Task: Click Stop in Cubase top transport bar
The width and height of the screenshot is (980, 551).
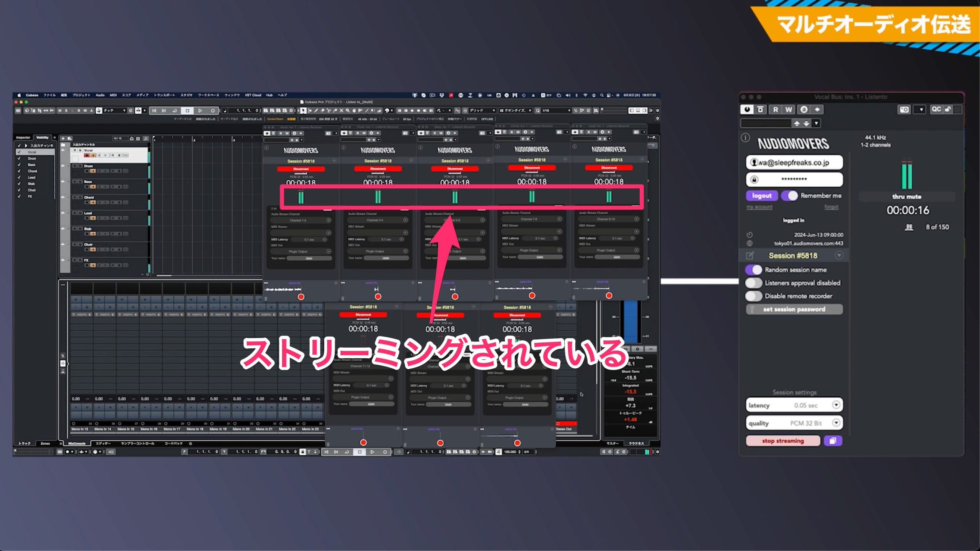Action: [x=188, y=111]
